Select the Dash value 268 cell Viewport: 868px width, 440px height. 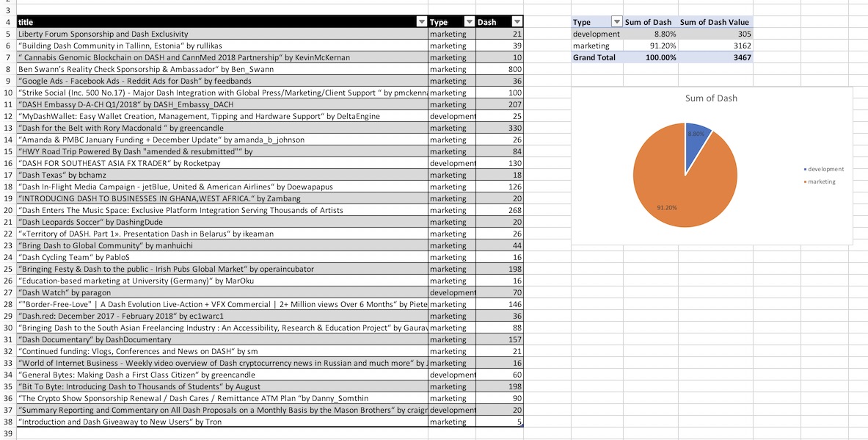(500, 210)
